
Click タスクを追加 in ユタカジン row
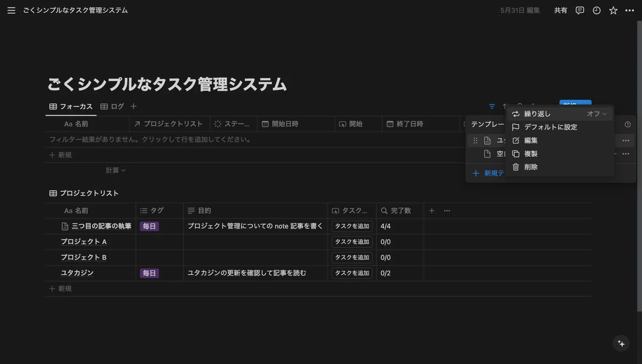point(352,273)
